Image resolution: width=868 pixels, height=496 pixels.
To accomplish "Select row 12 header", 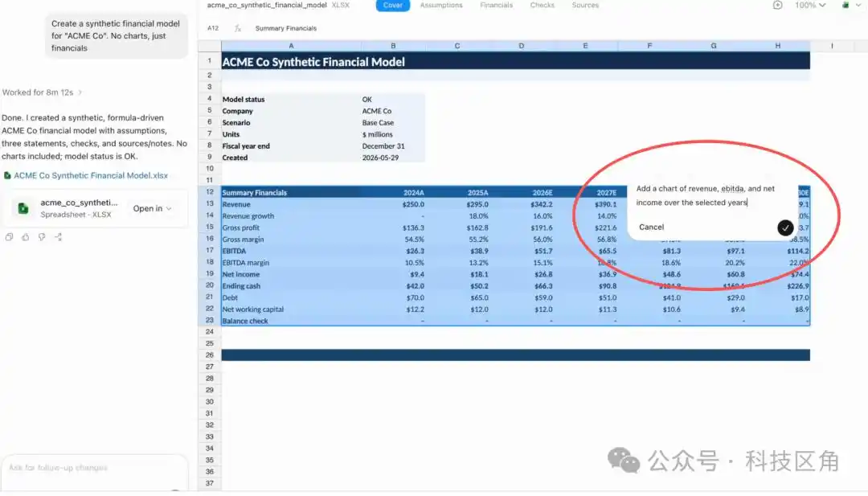I will [210, 192].
